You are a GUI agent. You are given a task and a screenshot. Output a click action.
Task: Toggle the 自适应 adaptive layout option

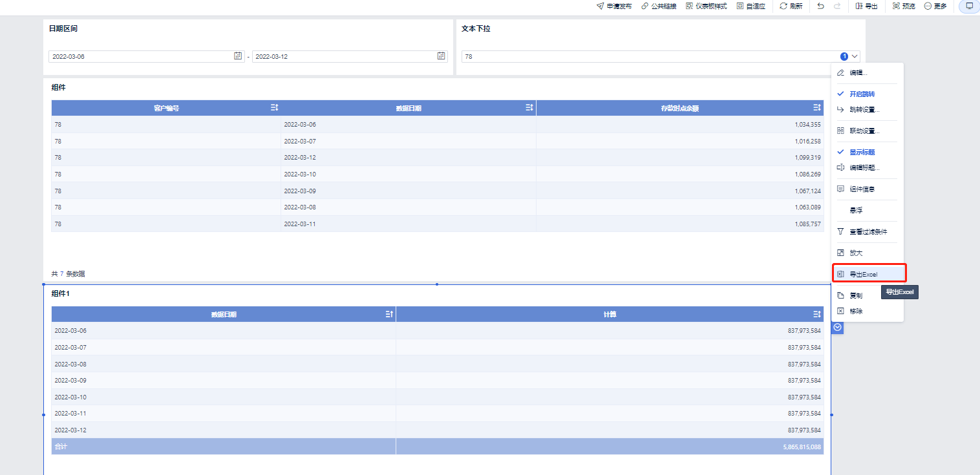(751, 6)
